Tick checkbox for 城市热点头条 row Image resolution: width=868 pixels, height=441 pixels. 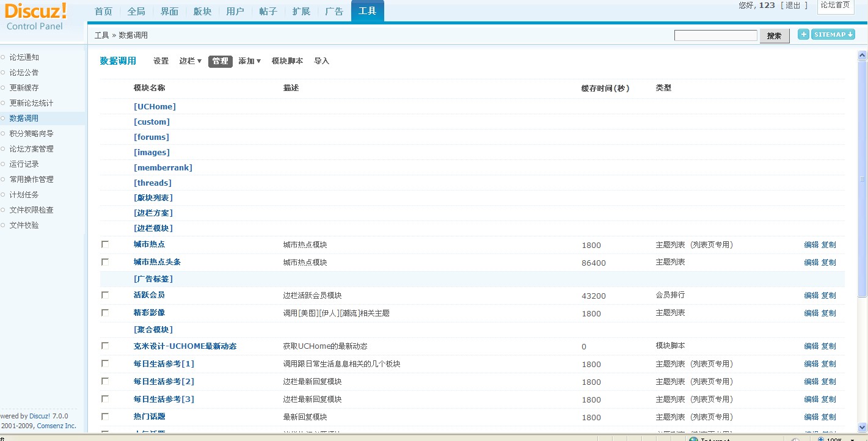pyautogui.click(x=105, y=262)
